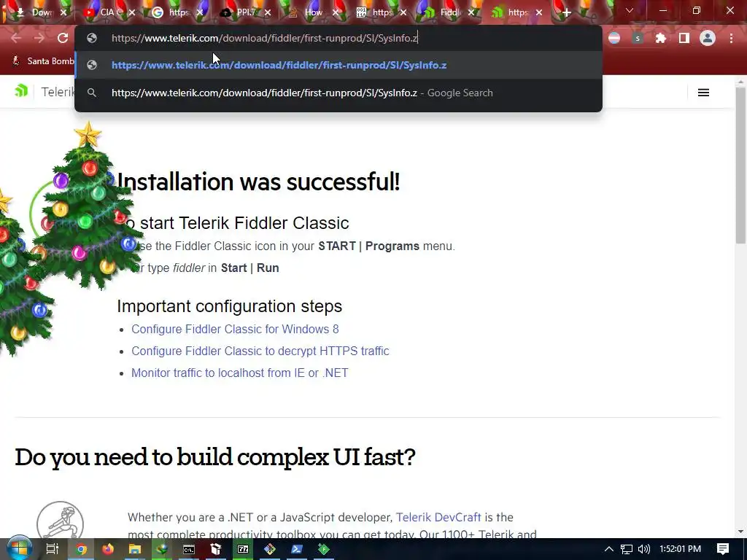This screenshot has width=747, height=560.
Task: Open Command Prompt from the taskbar
Action: (x=189, y=549)
